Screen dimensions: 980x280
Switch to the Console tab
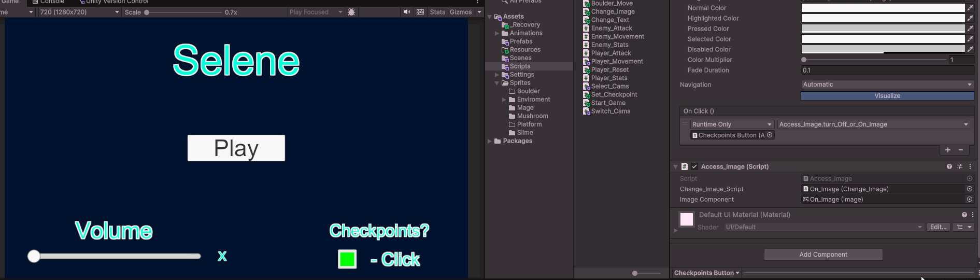[48, 2]
